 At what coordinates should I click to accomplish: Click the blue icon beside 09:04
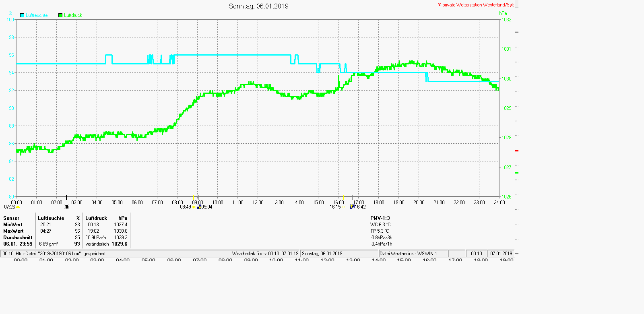199,207
